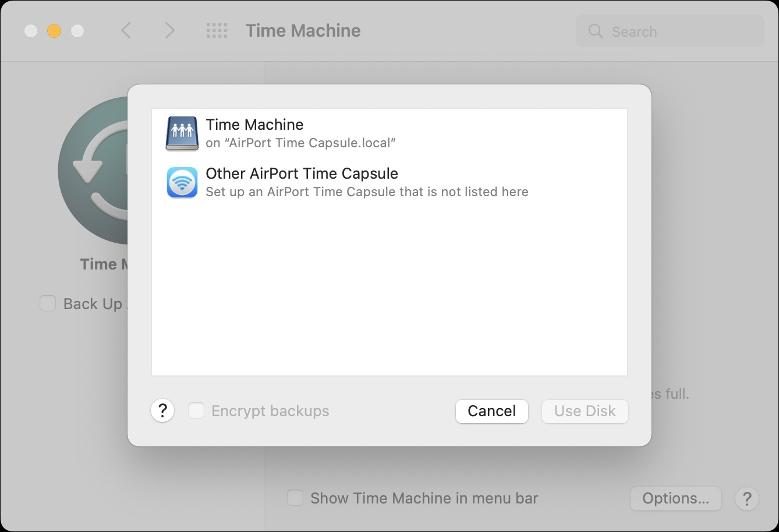Click the large green Time Machine logo
The height and width of the screenshot is (532, 779).
[96, 169]
